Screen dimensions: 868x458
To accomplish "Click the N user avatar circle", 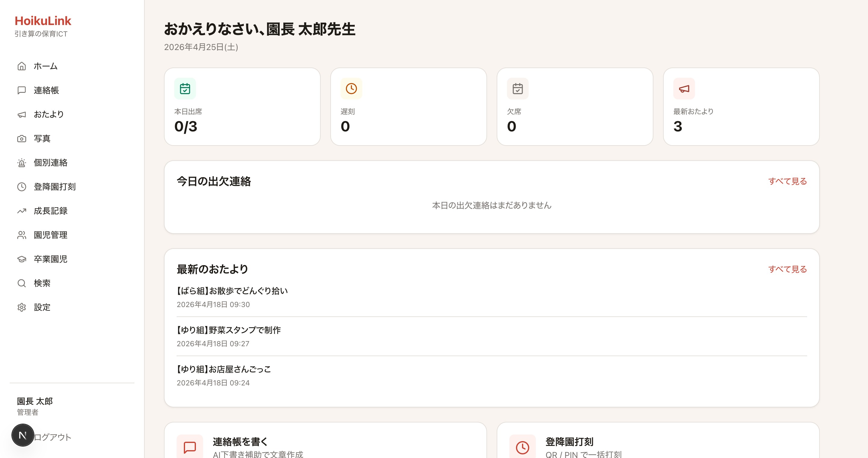I will coord(22,435).
